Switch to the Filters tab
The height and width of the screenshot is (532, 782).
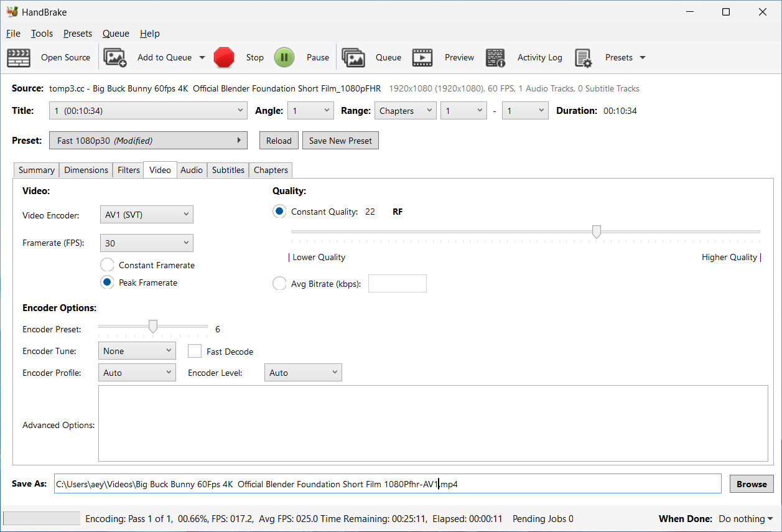[129, 170]
